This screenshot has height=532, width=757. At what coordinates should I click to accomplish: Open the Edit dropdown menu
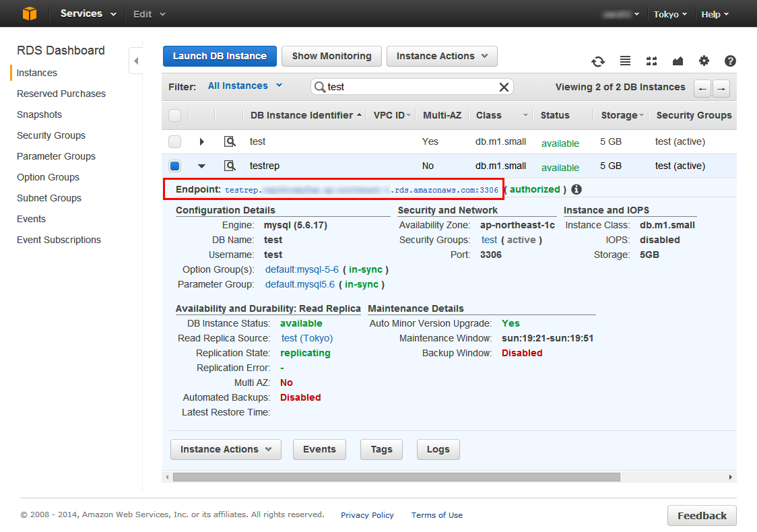coord(150,14)
